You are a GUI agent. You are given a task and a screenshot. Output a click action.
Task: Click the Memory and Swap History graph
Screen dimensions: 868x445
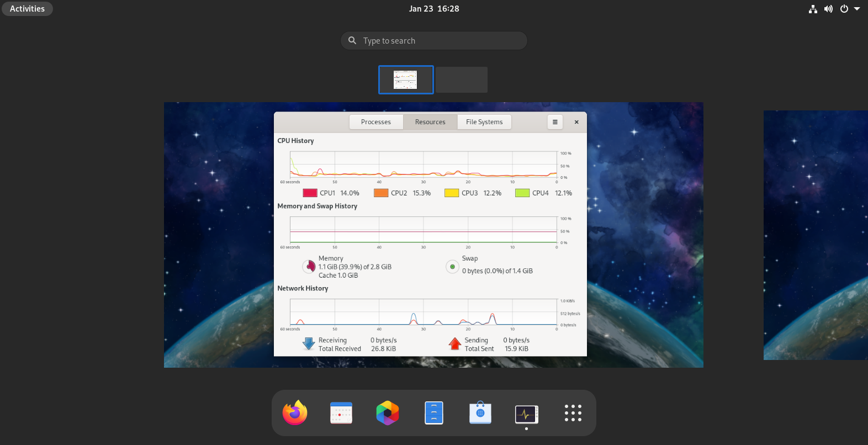(x=424, y=230)
